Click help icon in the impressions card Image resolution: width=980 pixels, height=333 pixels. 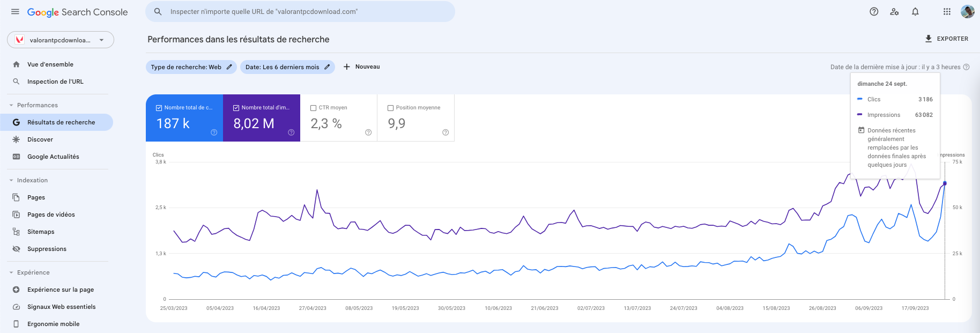coord(291,132)
